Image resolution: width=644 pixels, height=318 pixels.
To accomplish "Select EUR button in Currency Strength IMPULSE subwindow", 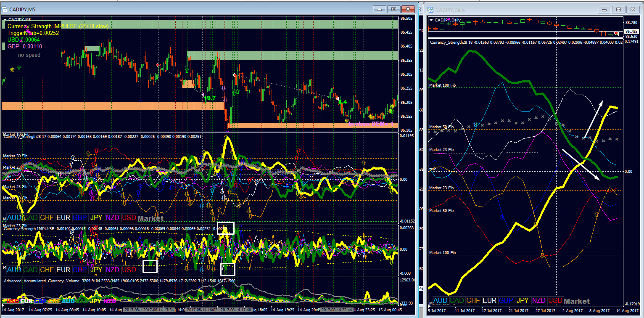I will [x=63, y=270].
